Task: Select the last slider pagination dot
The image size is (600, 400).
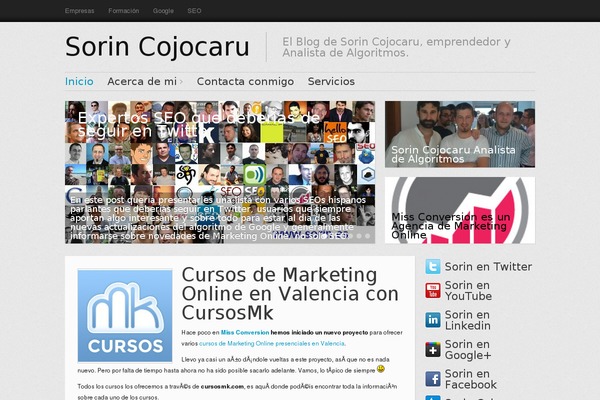Action: pyautogui.click(x=367, y=236)
